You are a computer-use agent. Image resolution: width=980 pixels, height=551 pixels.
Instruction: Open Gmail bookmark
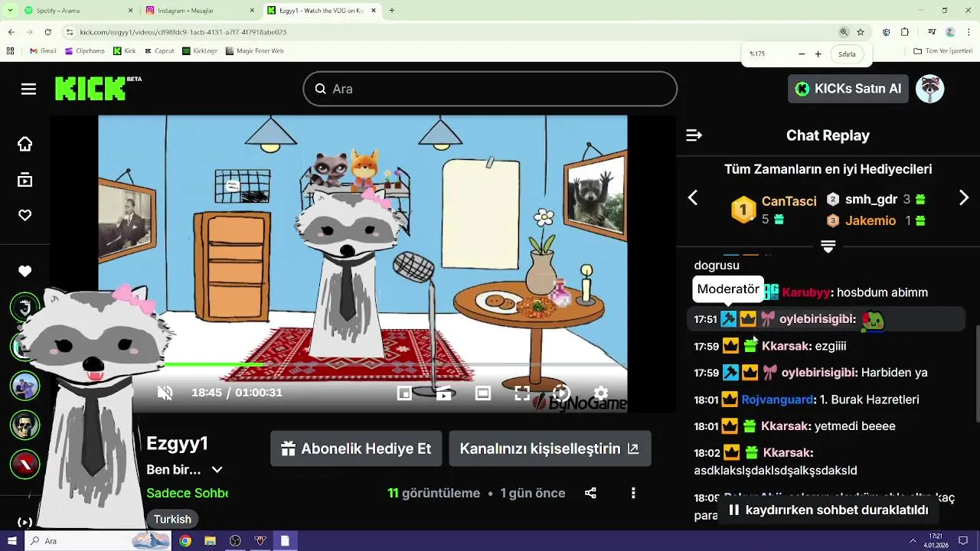[x=43, y=51]
